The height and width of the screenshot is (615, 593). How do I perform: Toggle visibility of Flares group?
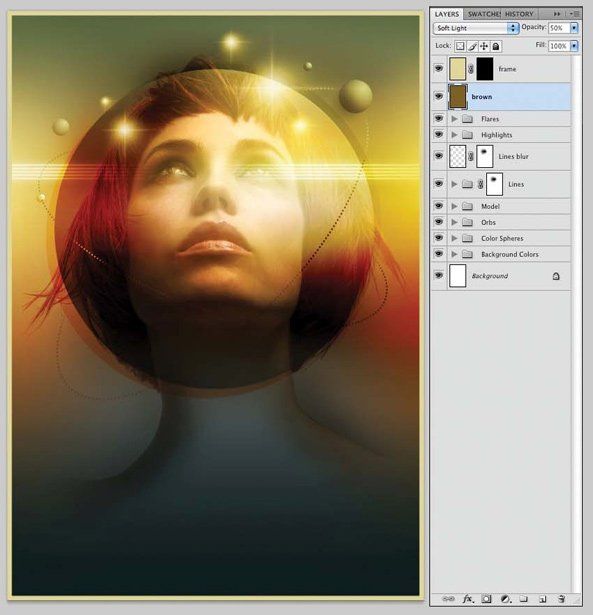pos(439,118)
